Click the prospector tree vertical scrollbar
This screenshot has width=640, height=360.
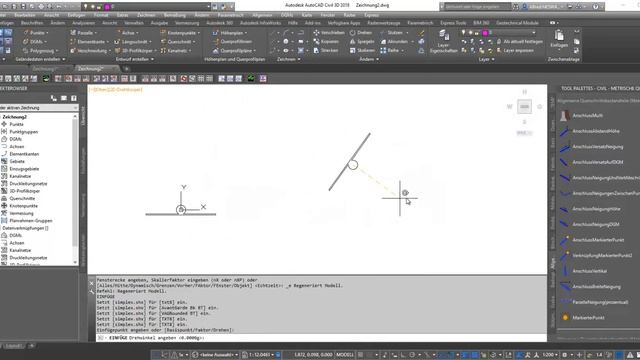point(75,189)
